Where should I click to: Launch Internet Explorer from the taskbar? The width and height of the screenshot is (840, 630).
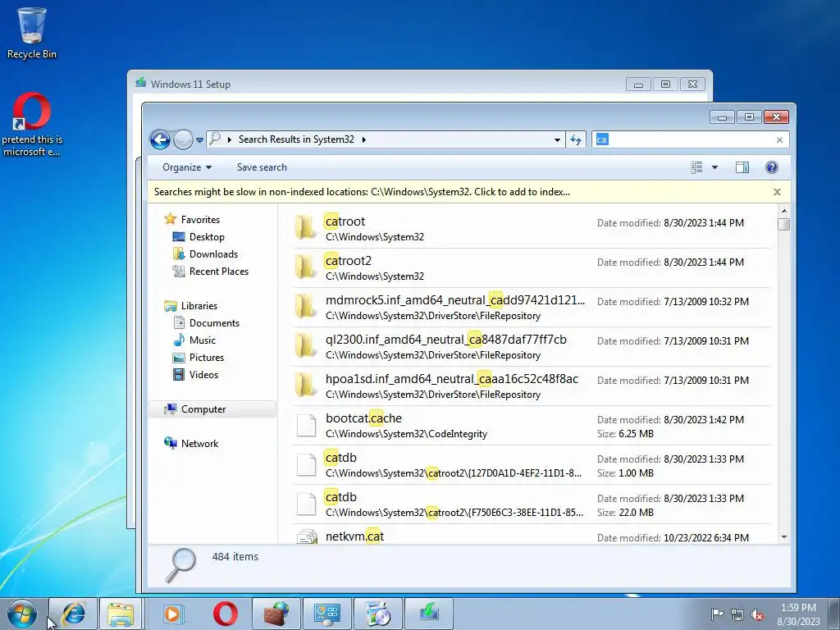[73, 614]
